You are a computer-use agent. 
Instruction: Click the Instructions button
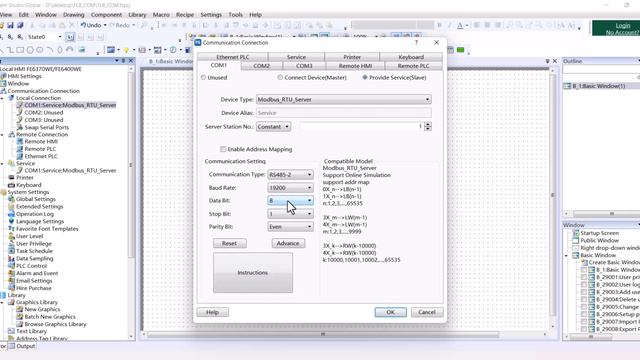pyautogui.click(x=253, y=273)
